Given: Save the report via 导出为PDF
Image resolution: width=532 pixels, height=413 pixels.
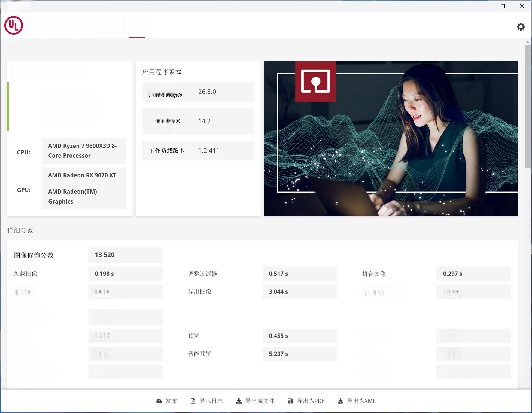Looking at the screenshot, I should [306, 401].
